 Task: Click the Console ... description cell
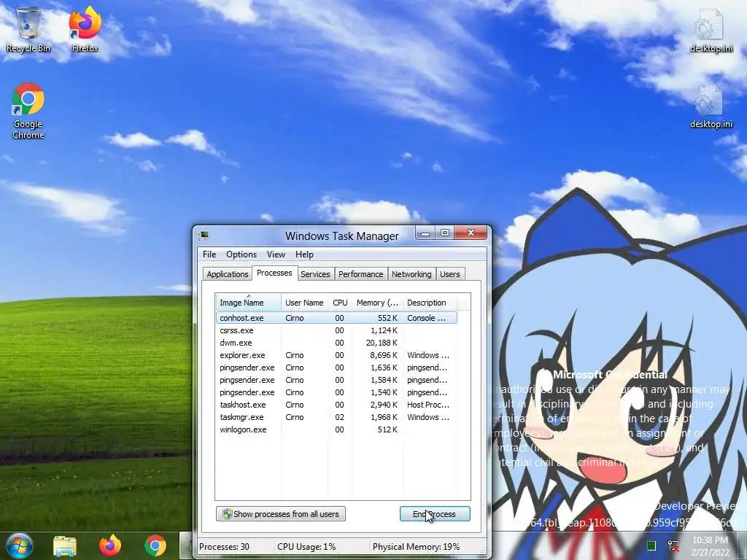tap(426, 318)
